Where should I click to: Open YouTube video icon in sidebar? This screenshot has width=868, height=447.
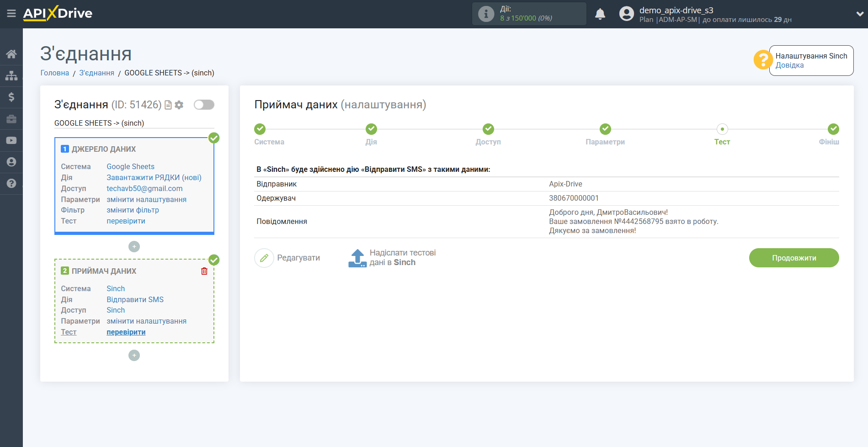pyautogui.click(x=11, y=140)
